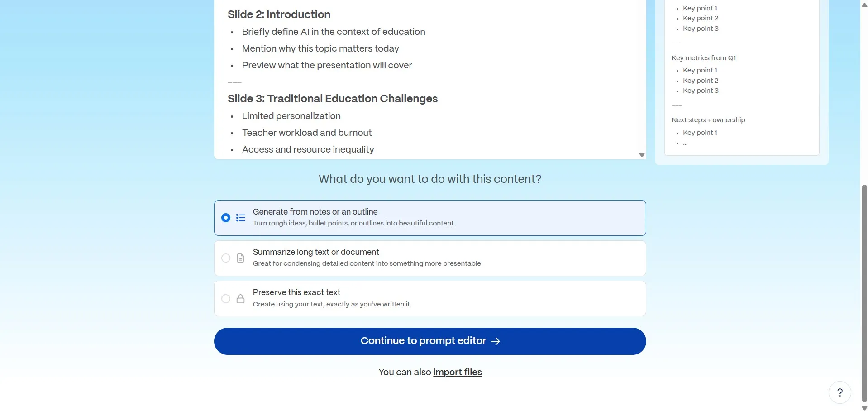
Task: Click the bulleted list outline icon
Action: click(x=241, y=218)
